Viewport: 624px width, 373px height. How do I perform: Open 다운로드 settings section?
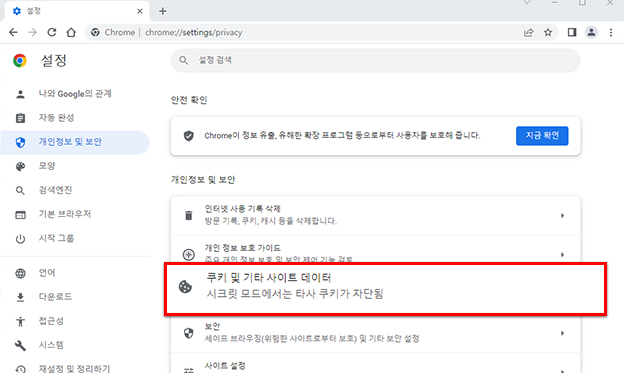tap(75, 297)
